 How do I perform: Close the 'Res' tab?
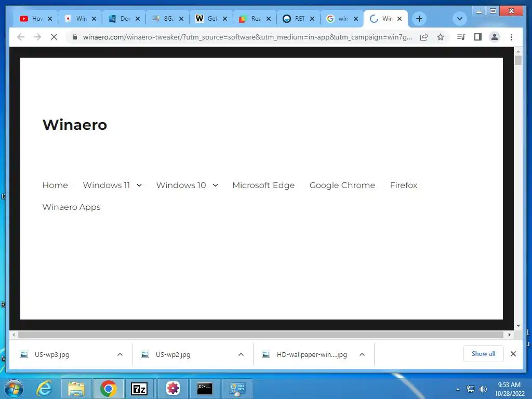(x=269, y=19)
